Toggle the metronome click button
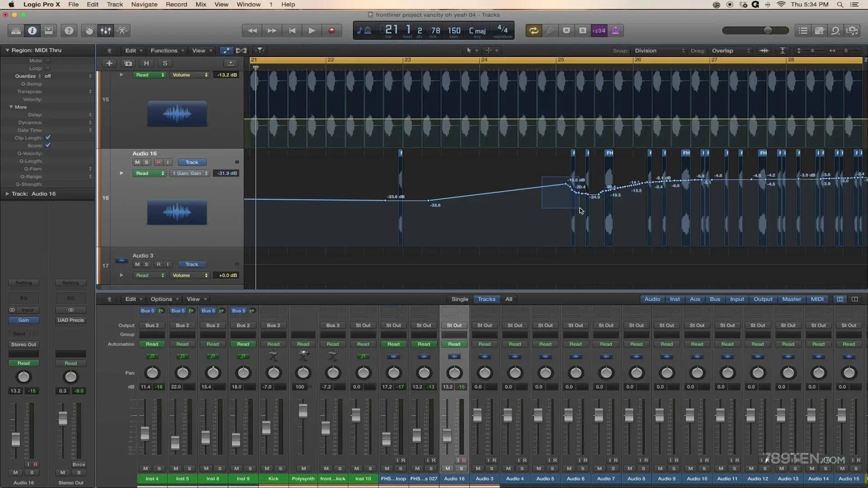Image resolution: width=868 pixels, height=488 pixels. click(x=615, y=31)
